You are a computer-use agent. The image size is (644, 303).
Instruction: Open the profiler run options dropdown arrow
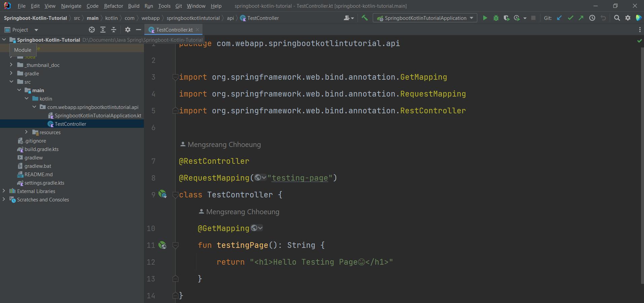(x=525, y=18)
